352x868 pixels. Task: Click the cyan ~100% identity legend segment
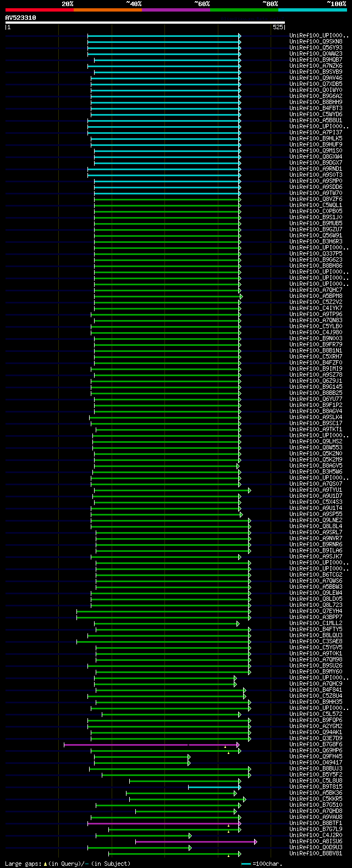coord(312,10)
